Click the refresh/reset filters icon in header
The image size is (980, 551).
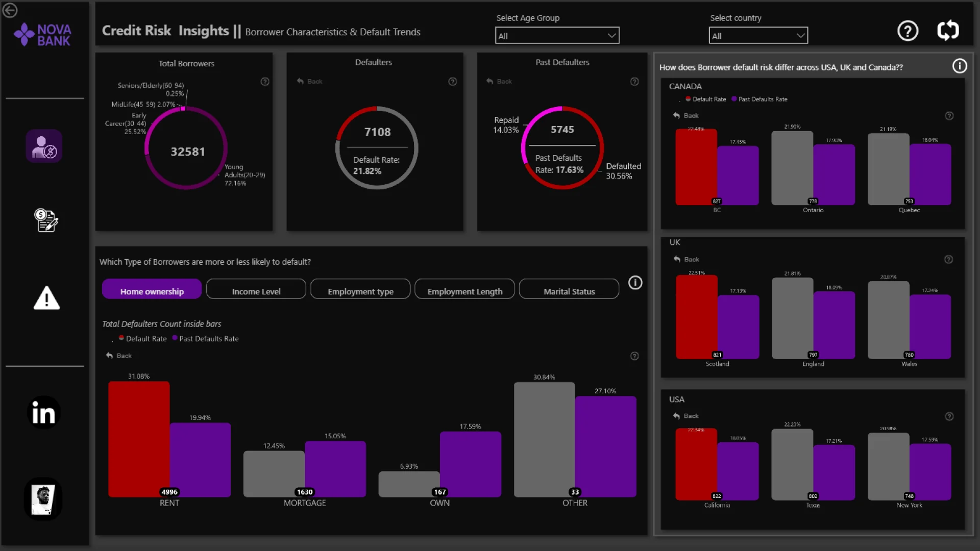[x=948, y=31]
